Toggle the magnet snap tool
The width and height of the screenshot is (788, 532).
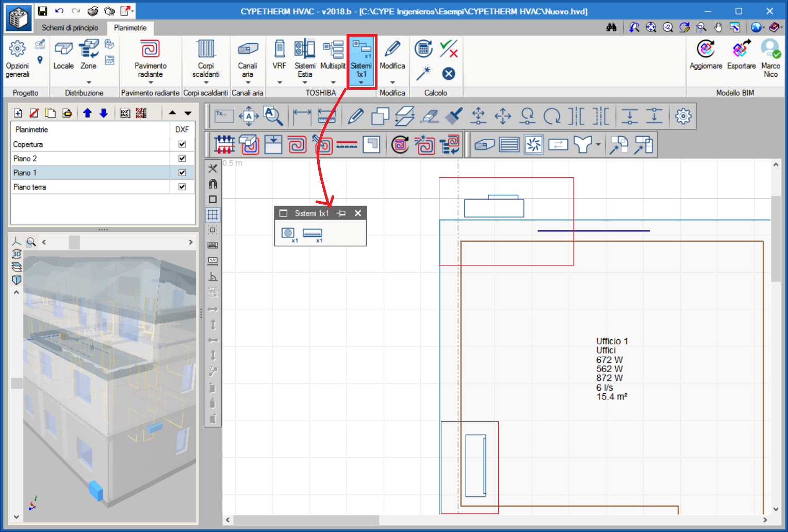(x=212, y=184)
